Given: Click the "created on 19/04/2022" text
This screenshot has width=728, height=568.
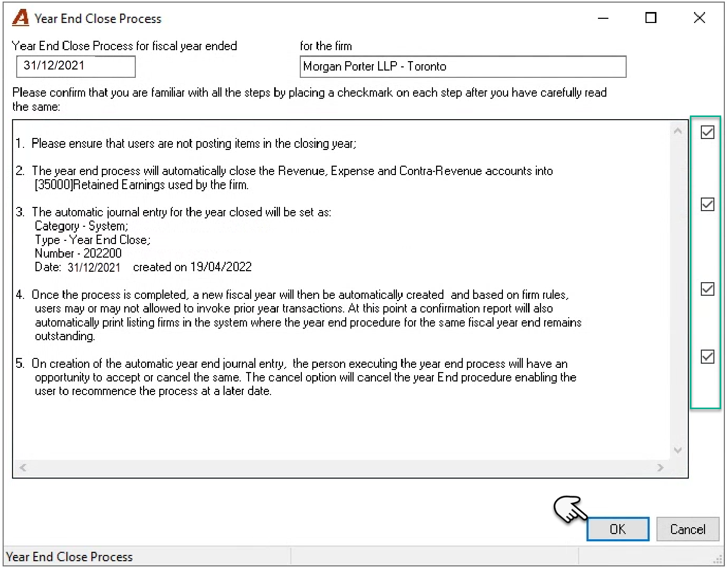Looking at the screenshot, I should 192,267.
